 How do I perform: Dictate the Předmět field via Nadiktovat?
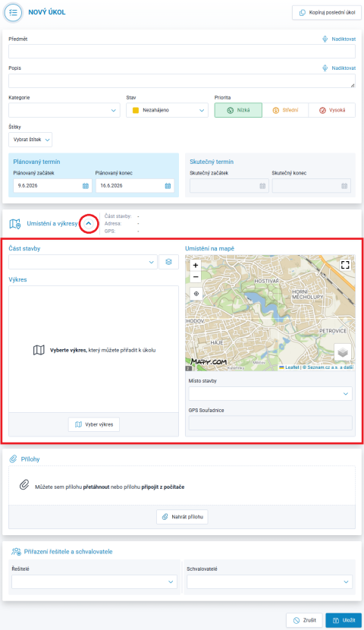click(x=339, y=39)
